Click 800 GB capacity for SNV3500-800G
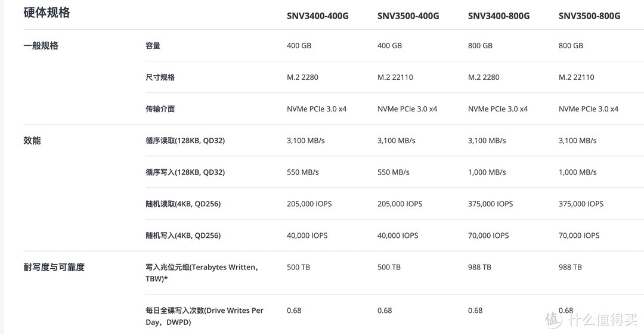The width and height of the screenshot is (644, 335). [571, 45]
